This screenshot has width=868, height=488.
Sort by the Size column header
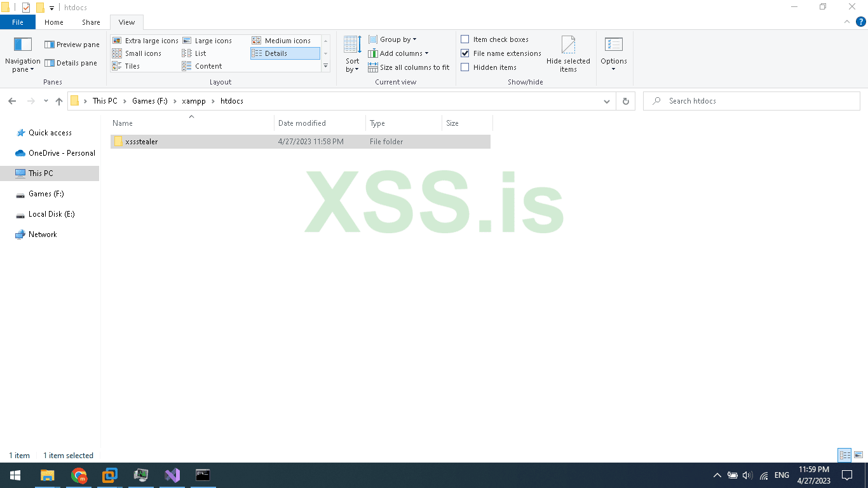point(467,123)
